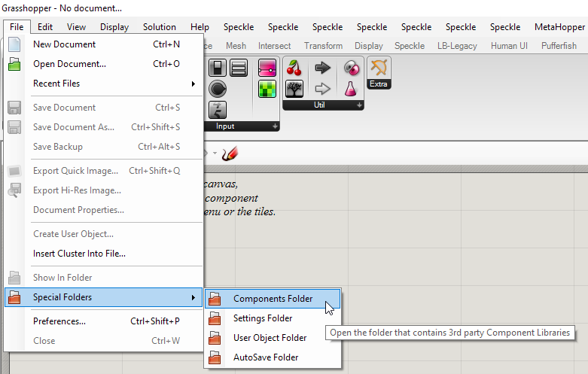Image resolution: width=588 pixels, height=374 pixels.
Task: Select the black tree component icon
Action: [294, 89]
